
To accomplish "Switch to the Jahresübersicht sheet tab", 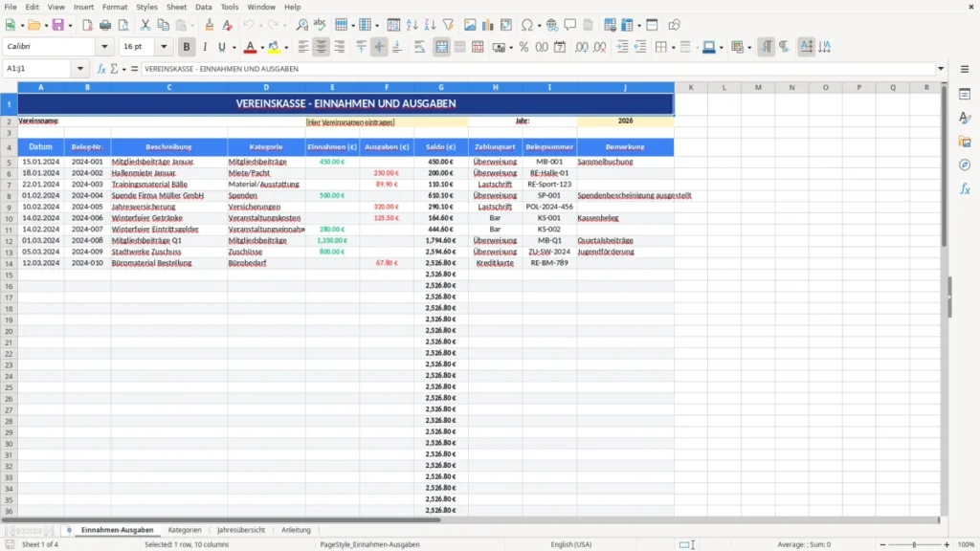I will pyautogui.click(x=241, y=530).
